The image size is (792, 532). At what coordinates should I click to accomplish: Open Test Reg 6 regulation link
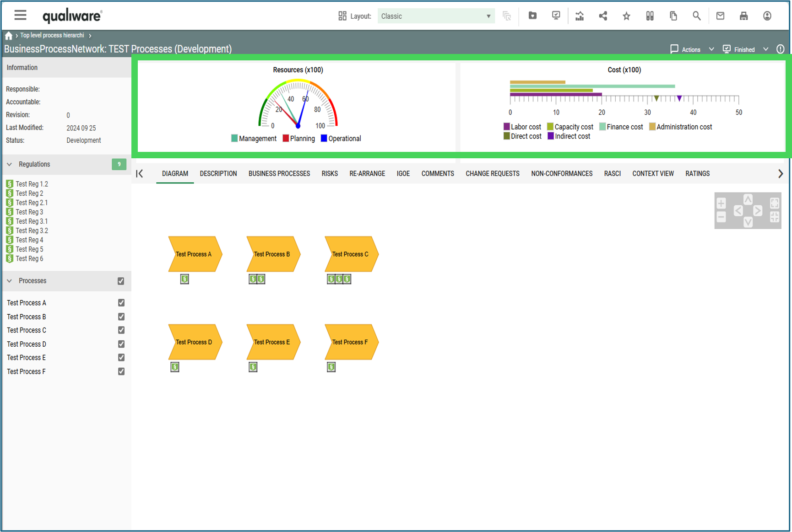click(x=29, y=258)
